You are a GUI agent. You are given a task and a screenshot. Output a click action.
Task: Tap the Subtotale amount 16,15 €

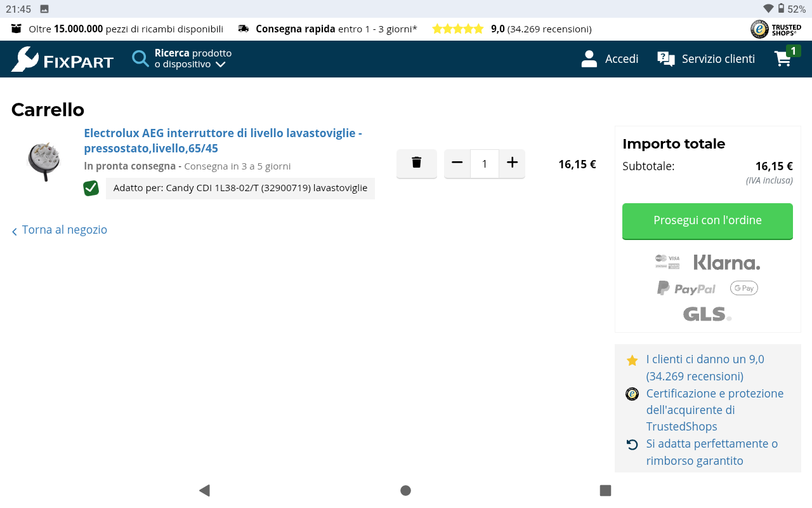pyautogui.click(x=774, y=166)
